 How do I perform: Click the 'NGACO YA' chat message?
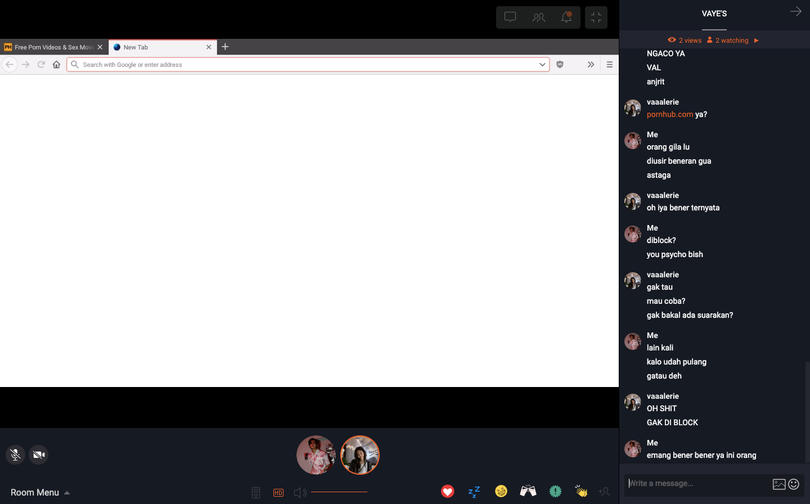(665, 54)
